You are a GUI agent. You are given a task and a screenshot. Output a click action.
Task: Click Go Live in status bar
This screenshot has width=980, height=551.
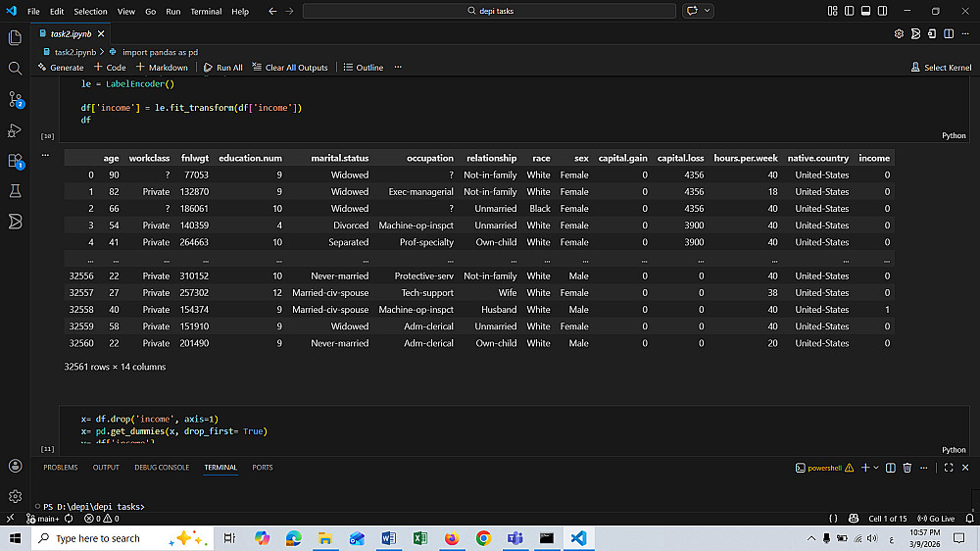936,519
